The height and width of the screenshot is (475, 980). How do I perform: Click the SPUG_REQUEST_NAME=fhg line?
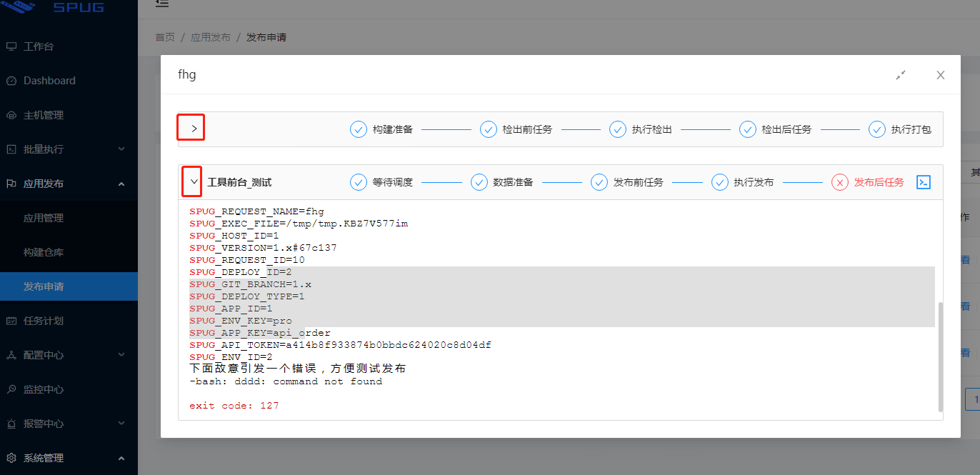tap(256, 211)
